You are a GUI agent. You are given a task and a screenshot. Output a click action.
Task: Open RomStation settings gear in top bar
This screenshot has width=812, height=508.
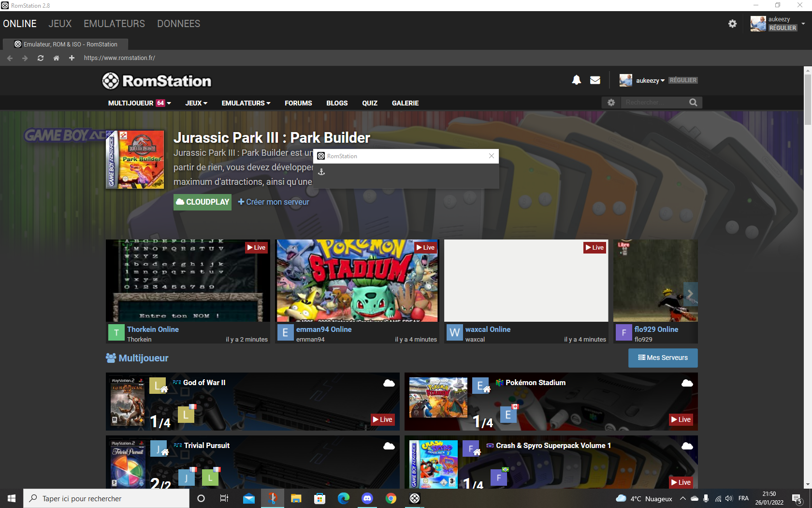[x=732, y=24]
